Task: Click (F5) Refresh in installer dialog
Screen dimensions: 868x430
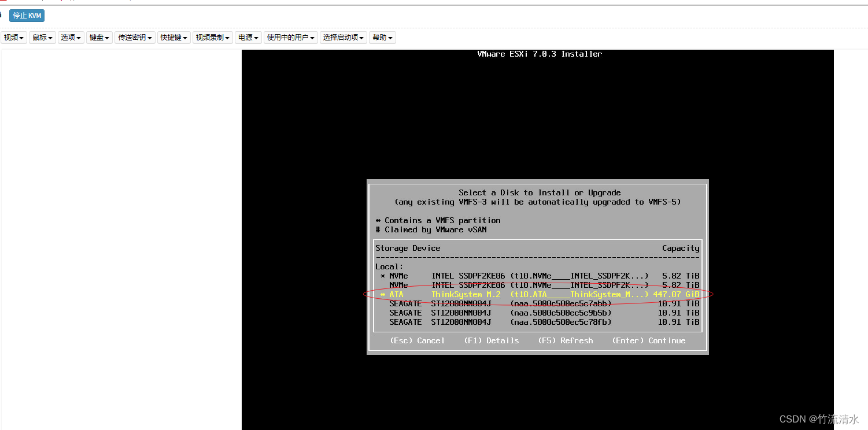Action: pyautogui.click(x=566, y=340)
